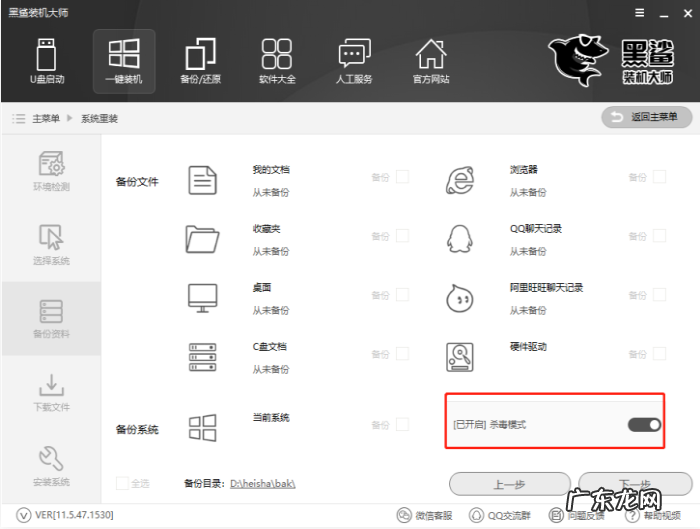Click the version check circle icon
Image resolution: width=700 pixels, height=529 pixels.
24,515
